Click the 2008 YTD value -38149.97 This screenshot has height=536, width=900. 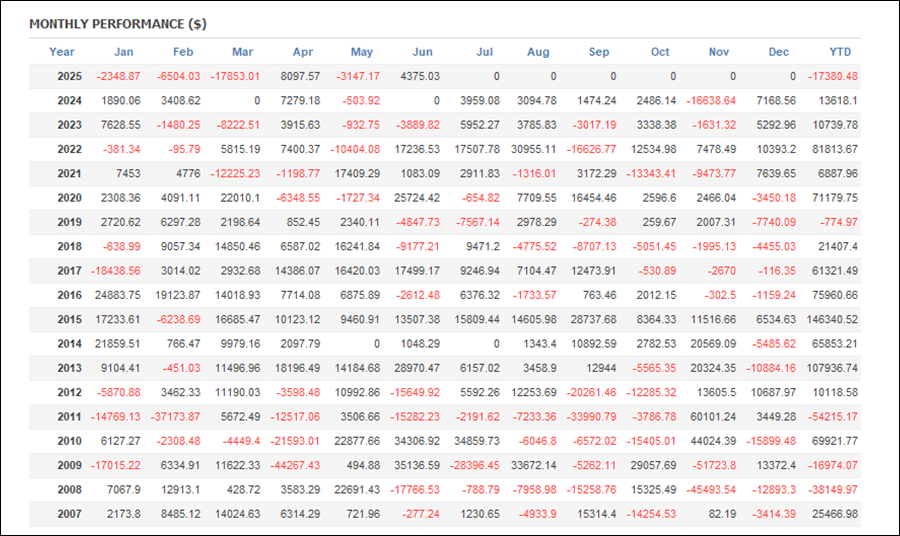[x=833, y=490]
